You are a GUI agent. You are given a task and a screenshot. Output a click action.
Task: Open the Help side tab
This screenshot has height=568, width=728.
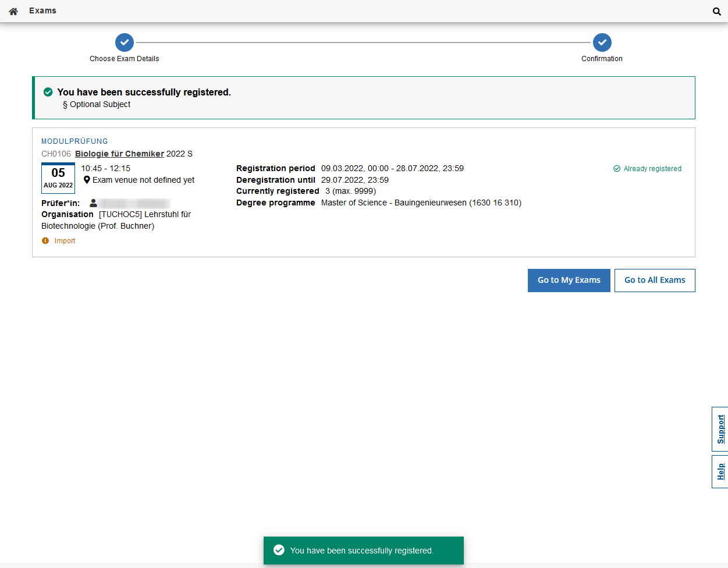tap(720, 471)
